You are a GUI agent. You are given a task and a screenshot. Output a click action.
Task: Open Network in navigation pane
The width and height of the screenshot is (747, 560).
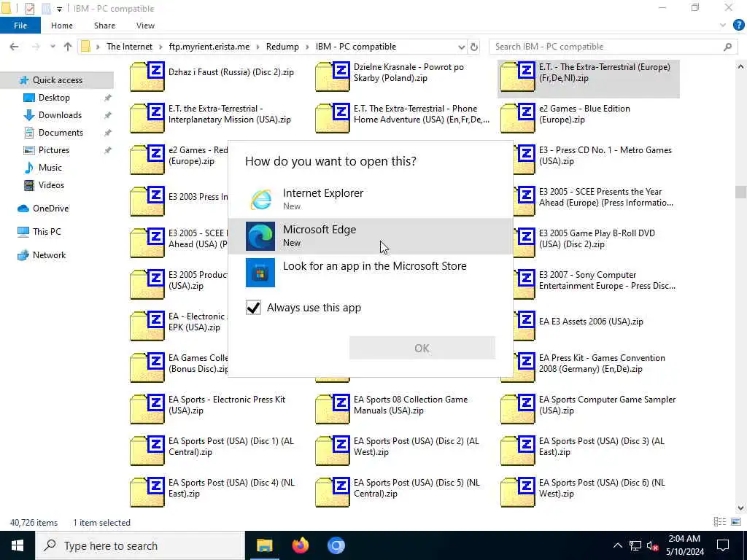coord(49,255)
